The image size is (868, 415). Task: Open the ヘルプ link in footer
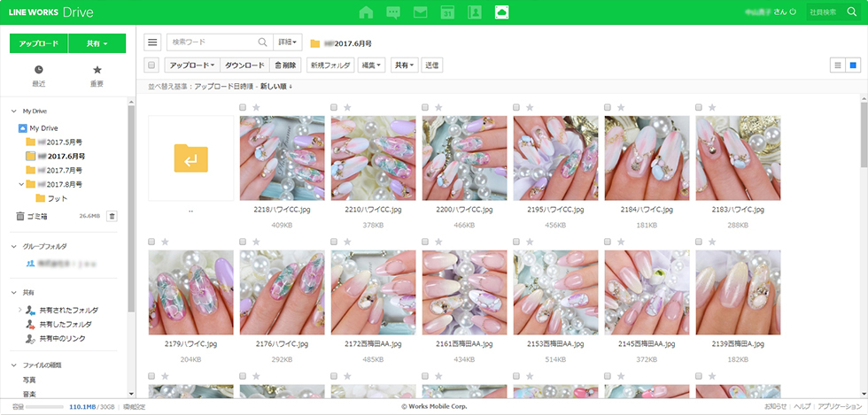pos(802,407)
